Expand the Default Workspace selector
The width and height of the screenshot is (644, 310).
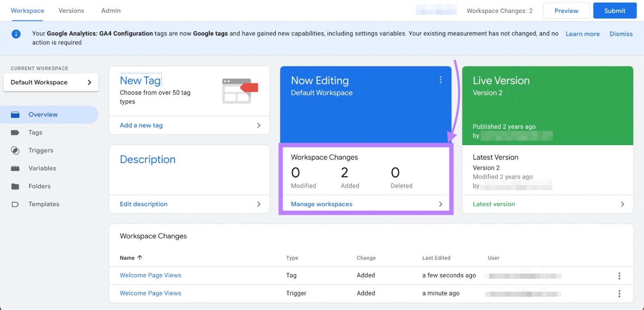[x=51, y=82]
